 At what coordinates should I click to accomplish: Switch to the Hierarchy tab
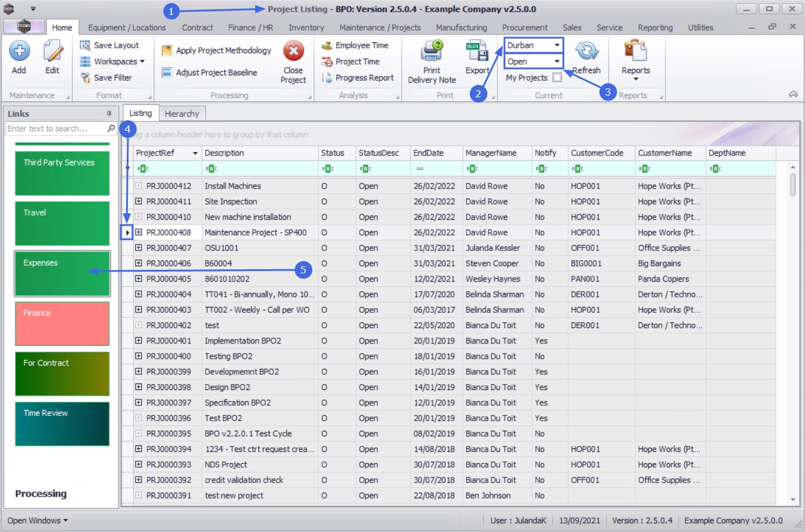[182, 114]
